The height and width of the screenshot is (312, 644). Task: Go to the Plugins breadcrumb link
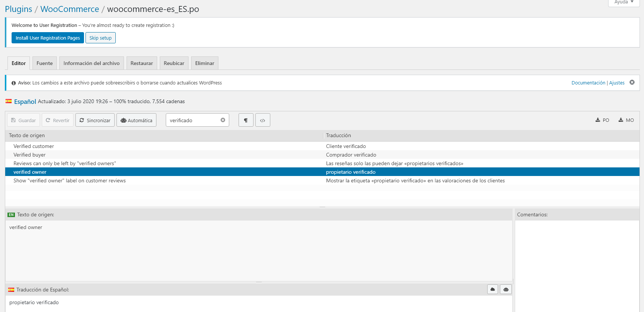pyautogui.click(x=19, y=9)
